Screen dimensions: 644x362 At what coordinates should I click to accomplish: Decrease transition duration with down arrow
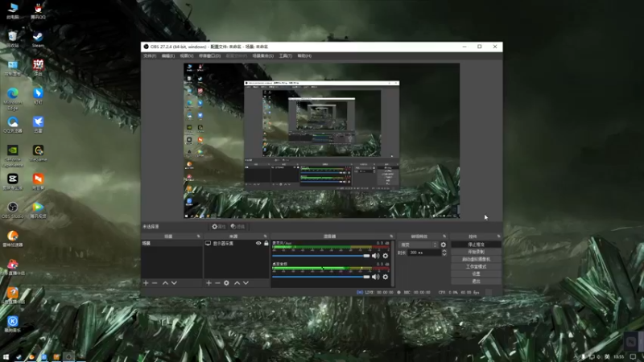click(444, 254)
